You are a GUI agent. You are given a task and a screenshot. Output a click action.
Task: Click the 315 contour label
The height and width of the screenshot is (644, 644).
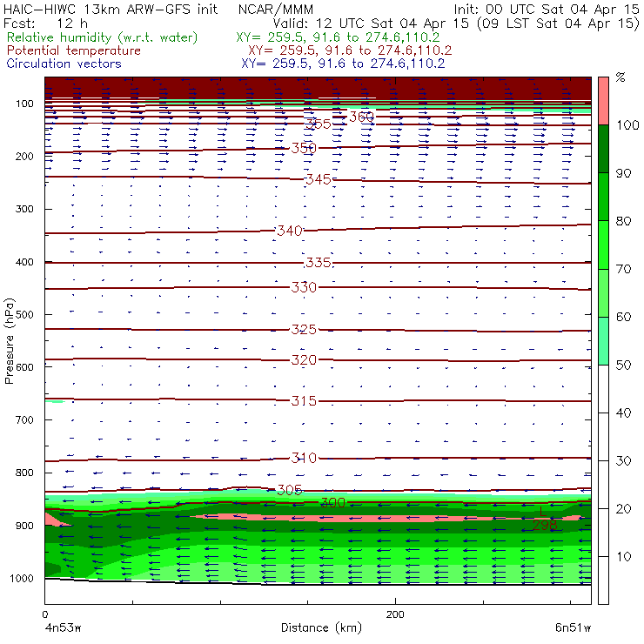point(304,400)
